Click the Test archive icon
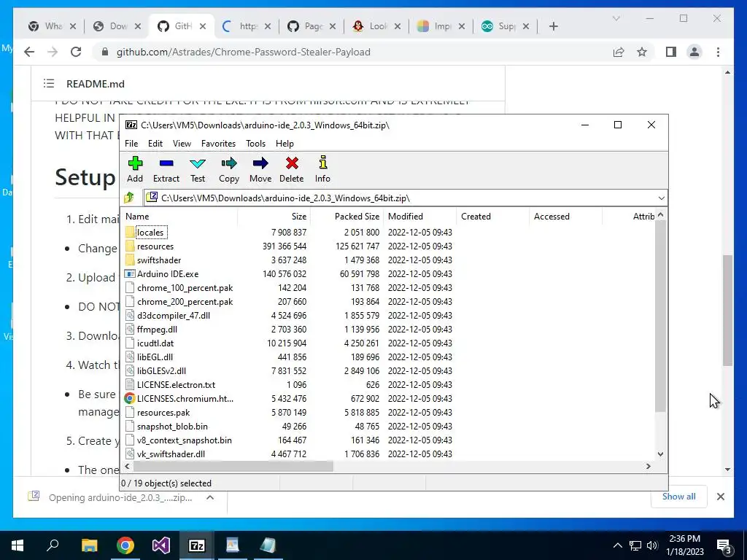This screenshot has width=747, height=560. tap(198, 169)
